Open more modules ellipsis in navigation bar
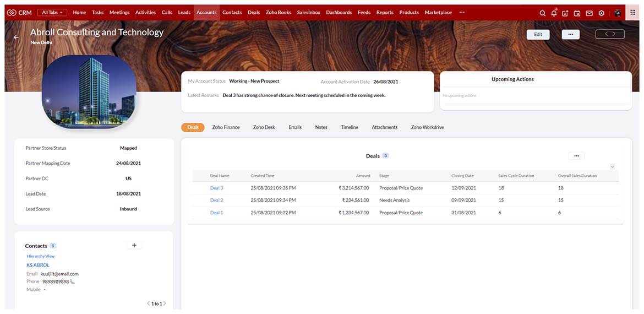The height and width of the screenshot is (314, 644). click(461, 12)
